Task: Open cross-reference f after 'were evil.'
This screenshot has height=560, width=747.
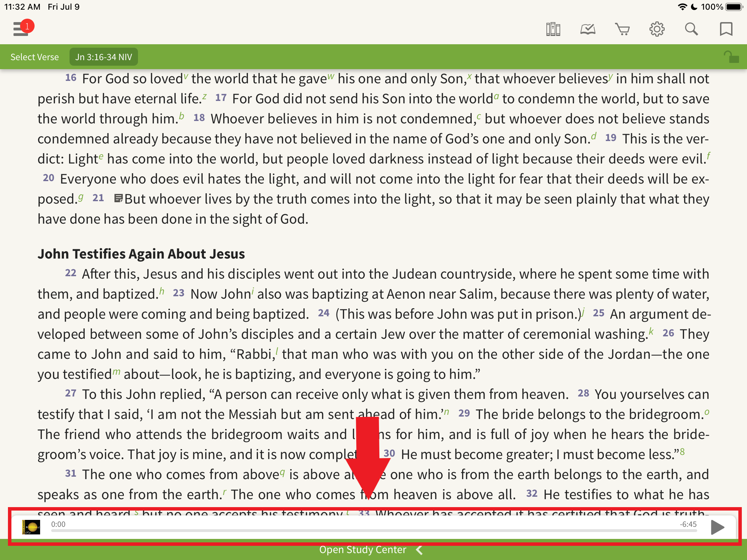Action: [708, 156]
